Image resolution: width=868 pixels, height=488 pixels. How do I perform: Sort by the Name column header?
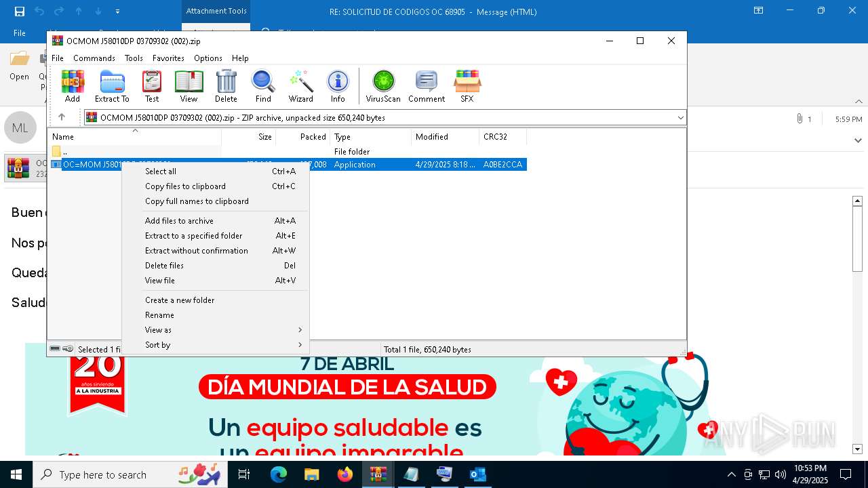pos(134,137)
